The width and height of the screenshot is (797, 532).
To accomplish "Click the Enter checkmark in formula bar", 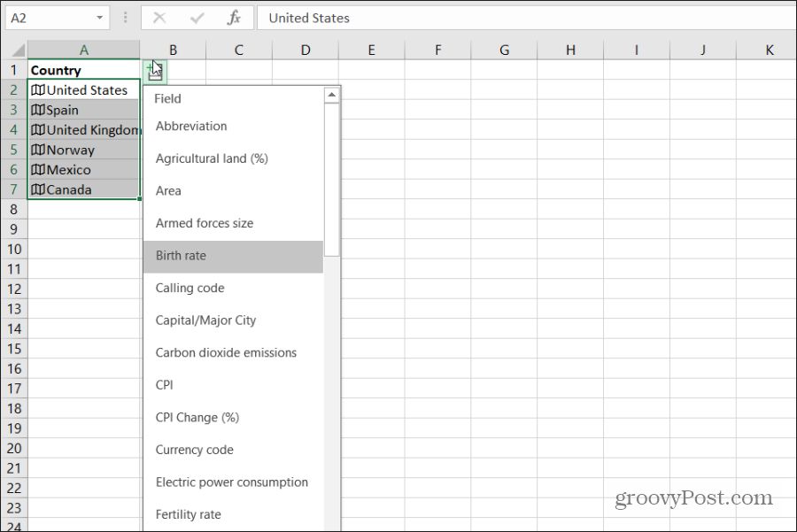I will pos(197,18).
